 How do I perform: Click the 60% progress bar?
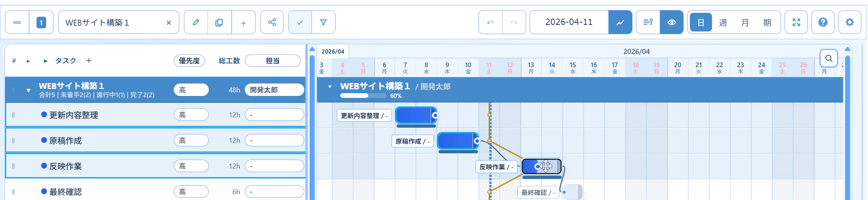364,96
